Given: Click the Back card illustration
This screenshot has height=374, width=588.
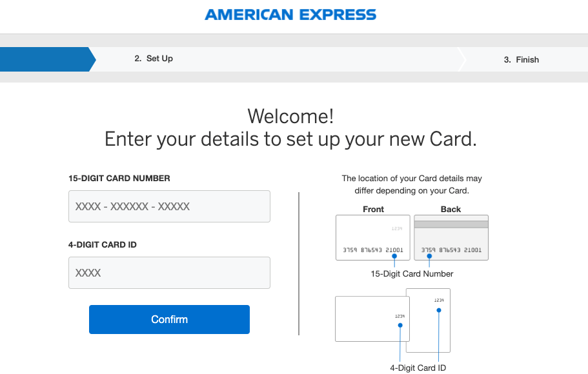Looking at the screenshot, I should (451, 237).
